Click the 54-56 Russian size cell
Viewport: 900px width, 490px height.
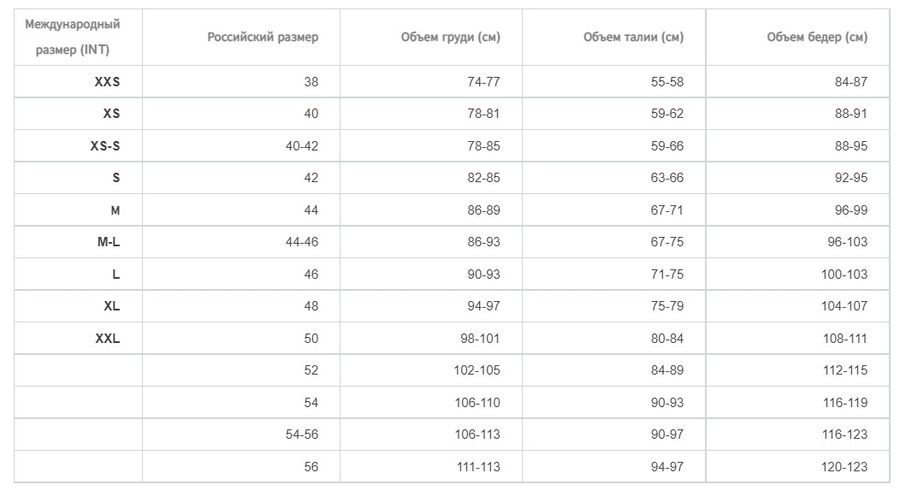[x=302, y=434]
